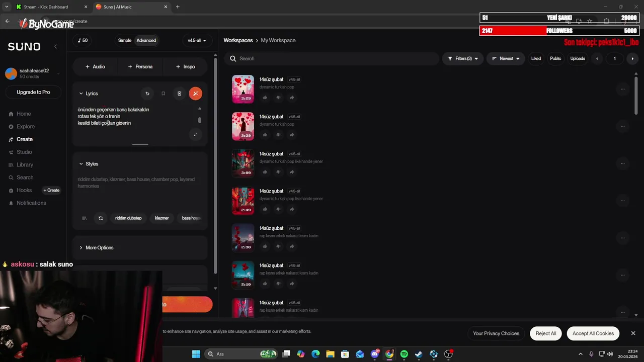The height and width of the screenshot is (362, 644).
Task: Click the orange magic wand lyrics button
Action: (195, 94)
